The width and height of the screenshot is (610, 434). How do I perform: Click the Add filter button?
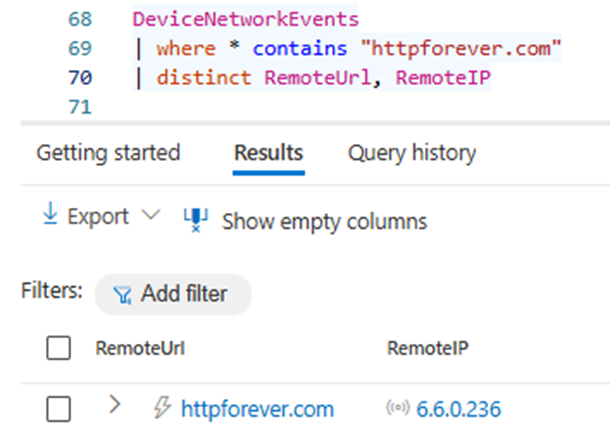pyautogui.click(x=172, y=294)
